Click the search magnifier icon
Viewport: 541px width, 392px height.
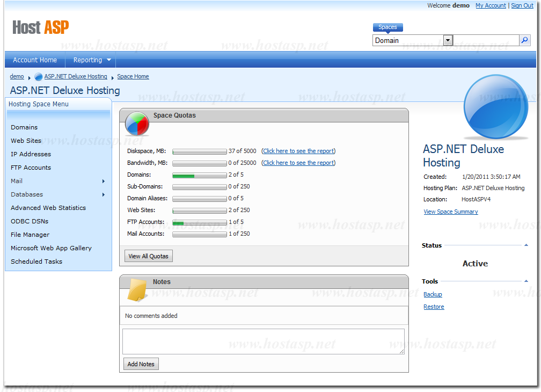coord(525,40)
